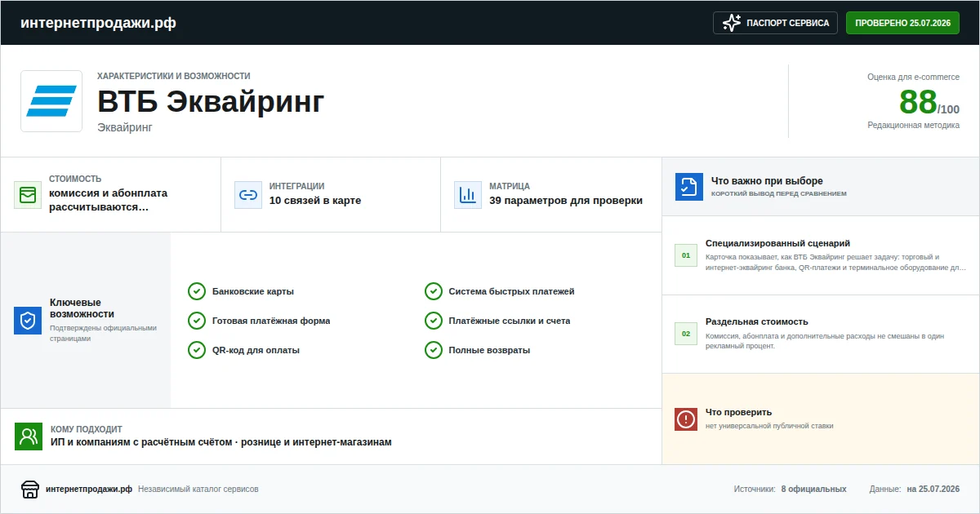Click the 01 number badge

[686, 255]
